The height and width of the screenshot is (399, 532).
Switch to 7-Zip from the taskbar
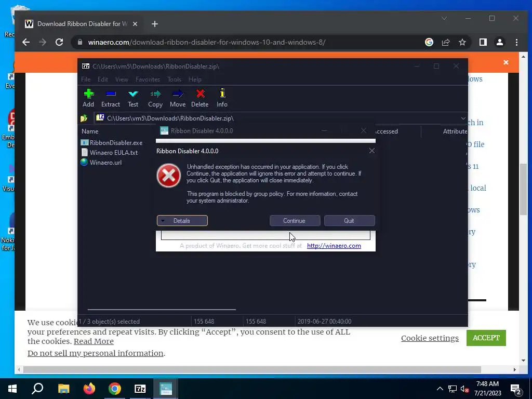click(140, 389)
